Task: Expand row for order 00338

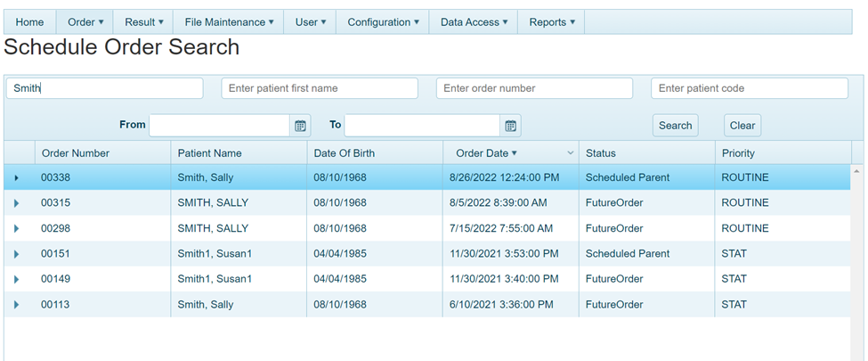Action: point(17,178)
